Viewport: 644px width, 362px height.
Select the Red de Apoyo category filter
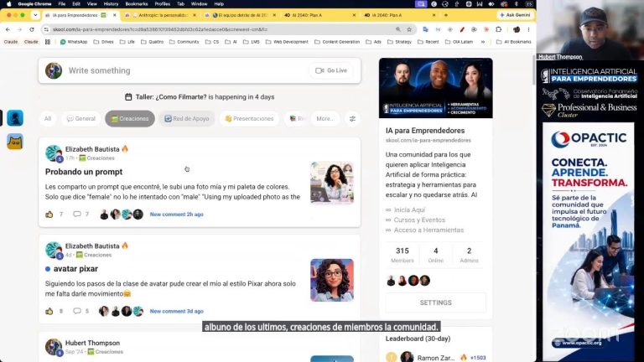187,119
